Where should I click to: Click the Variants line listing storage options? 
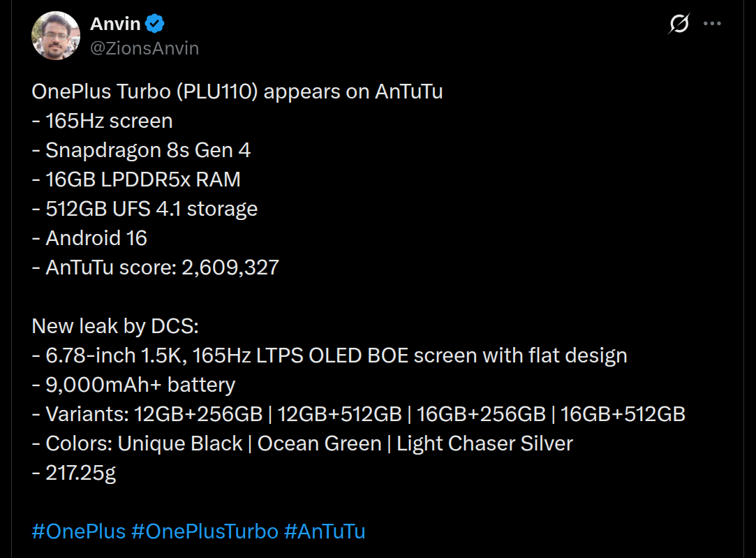click(x=358, y=414)
